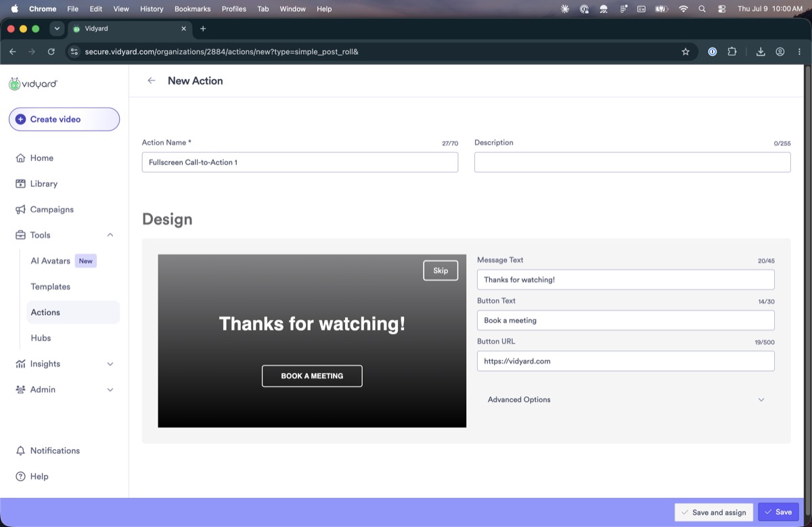Collapse the Tools section chevron
Image resolution: width=812 pixels, height=527 pixels.
pos(110,235)
